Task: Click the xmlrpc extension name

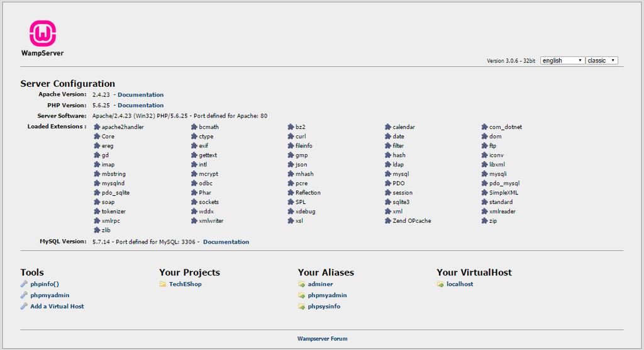Action: tap(111, 220)
